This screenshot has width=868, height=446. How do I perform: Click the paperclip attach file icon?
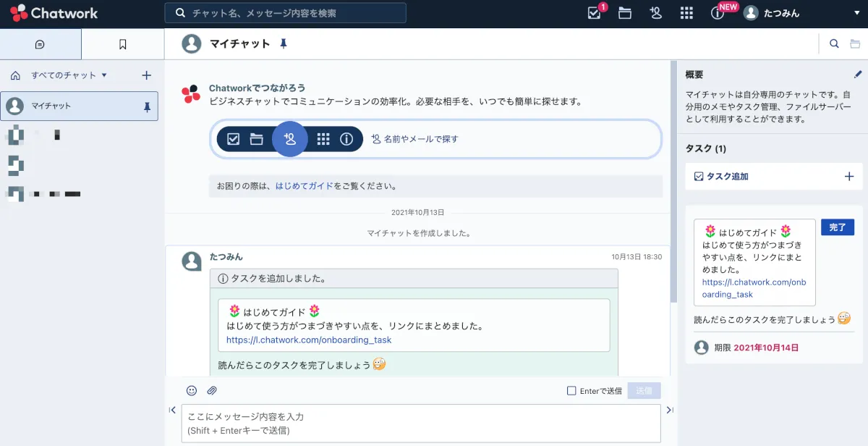(212, 390)
